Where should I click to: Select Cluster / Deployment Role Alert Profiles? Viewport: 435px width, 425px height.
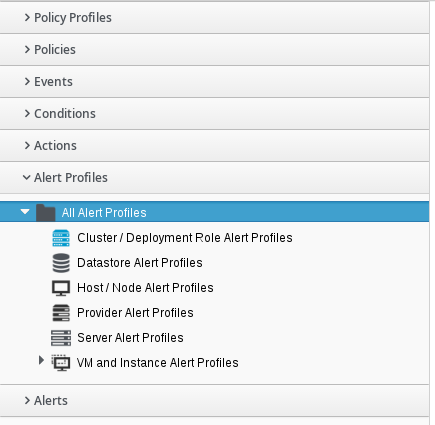pos(185,238)
